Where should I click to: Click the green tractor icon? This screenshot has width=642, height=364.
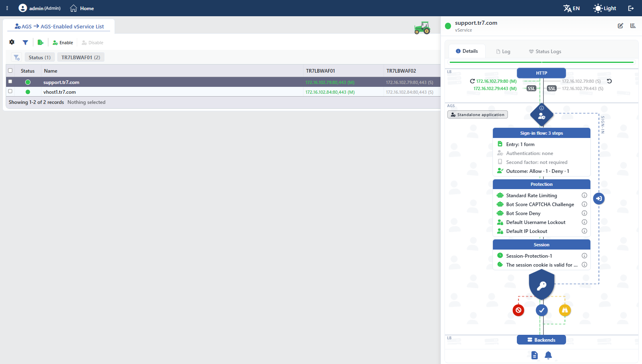(422, 28)
